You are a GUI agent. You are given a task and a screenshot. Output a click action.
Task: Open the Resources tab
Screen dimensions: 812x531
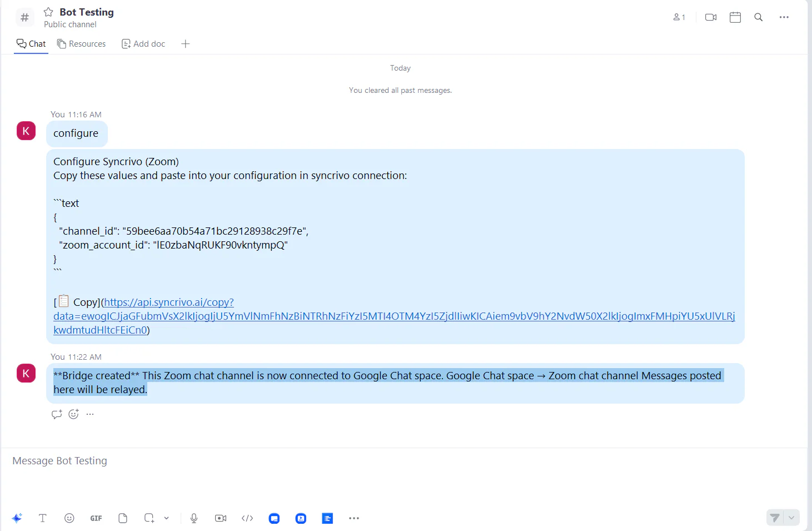click(81, 44)
